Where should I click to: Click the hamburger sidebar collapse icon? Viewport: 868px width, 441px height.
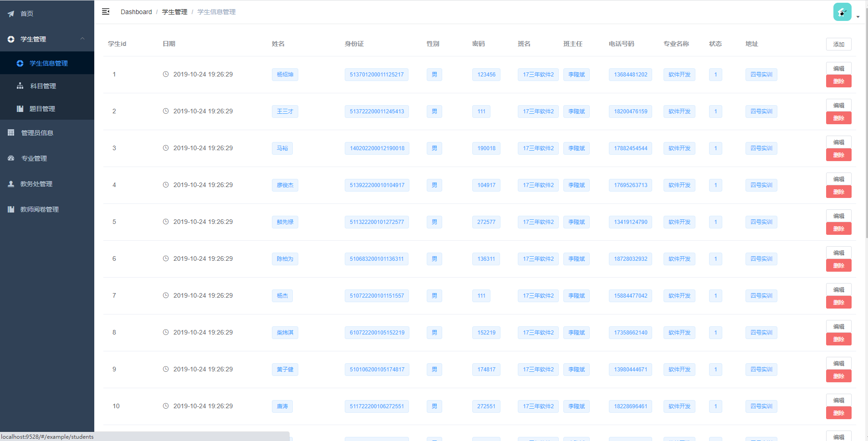[106, 12]
